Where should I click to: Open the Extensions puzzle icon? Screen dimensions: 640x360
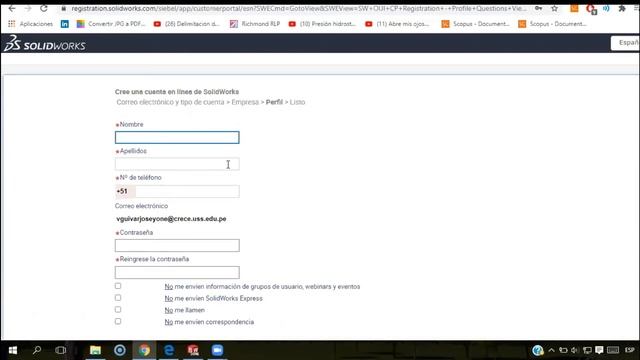click(622, 8)
